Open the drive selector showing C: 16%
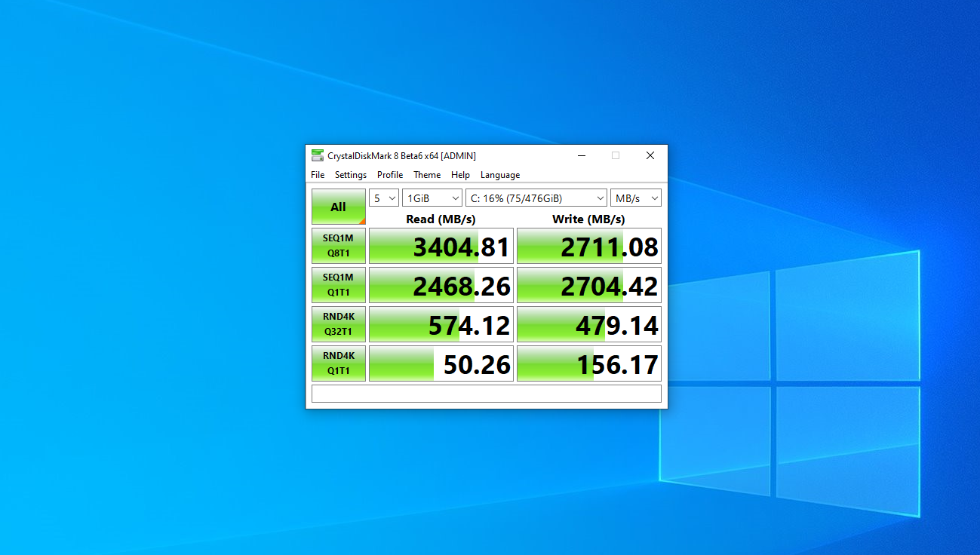980x555 pixels. click(x=536, y=198)
